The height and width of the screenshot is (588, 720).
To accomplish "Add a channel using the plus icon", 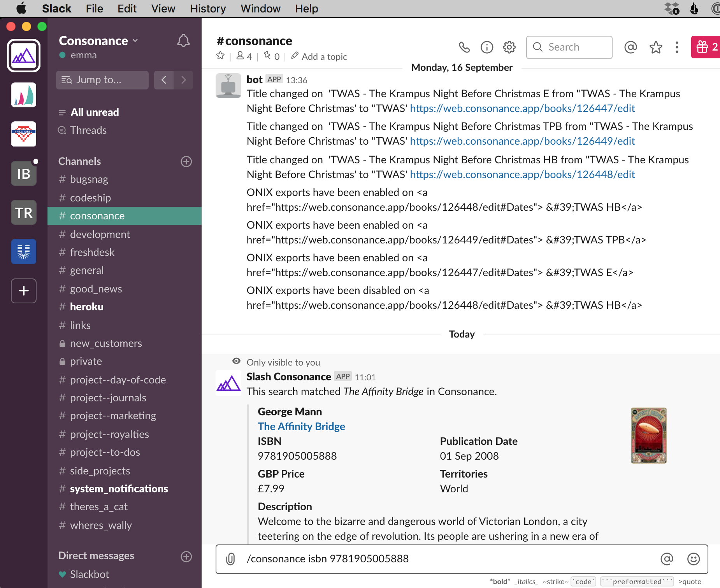I will coord(186,161).
